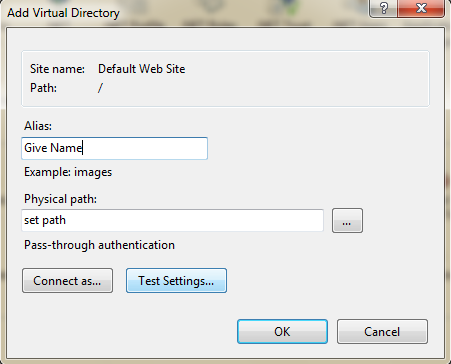Viewport: 451px width, 364px height.
Task: Click the help question mark icon
Action: point(384,8)
